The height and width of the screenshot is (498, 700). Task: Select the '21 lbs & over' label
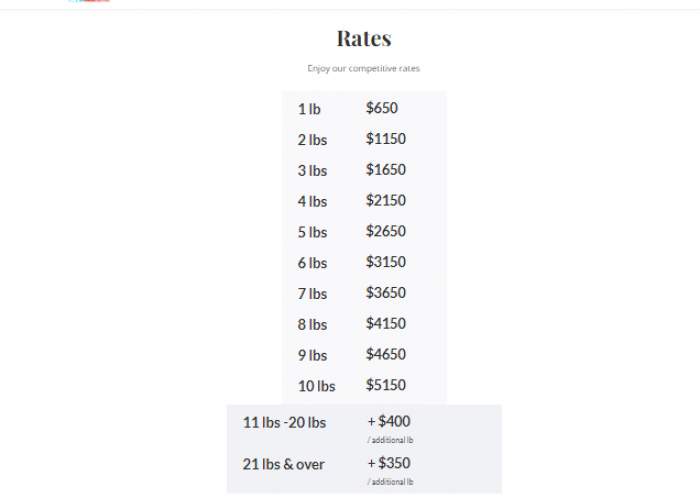283,465
